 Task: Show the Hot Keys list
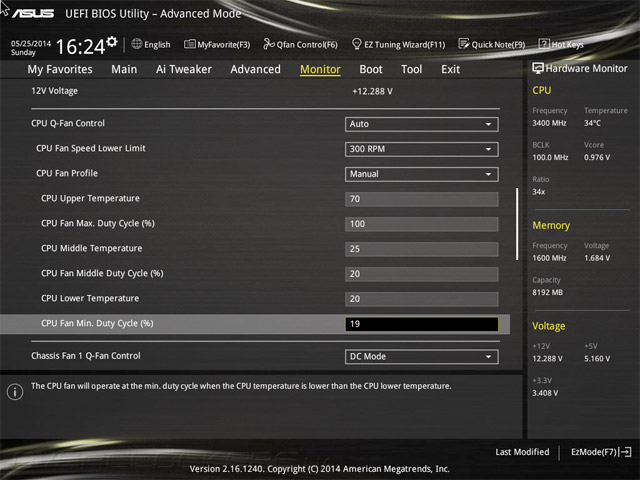561,44
